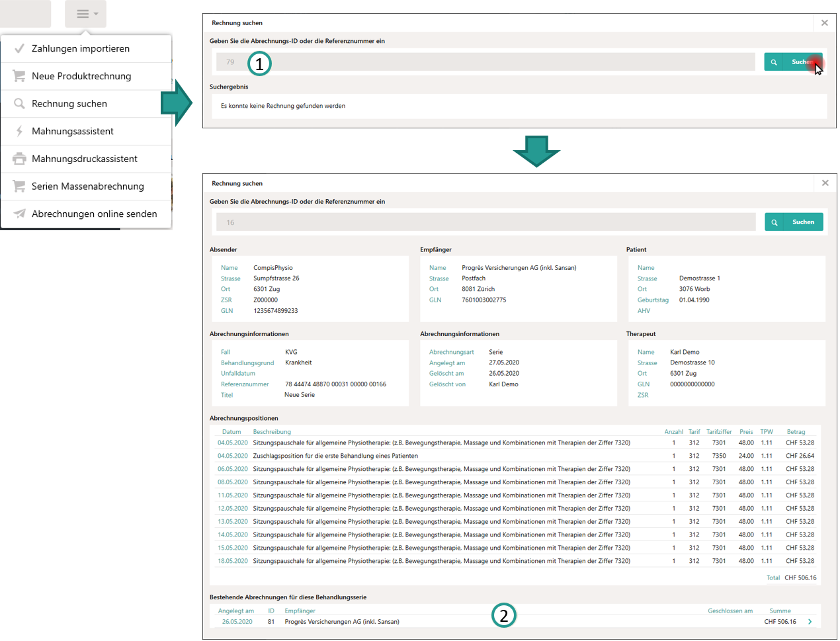Open the 04.05.2020 Sitzungspauschale position date link
840x641 pixels.
pyautogui.click(x=233, y=443)
